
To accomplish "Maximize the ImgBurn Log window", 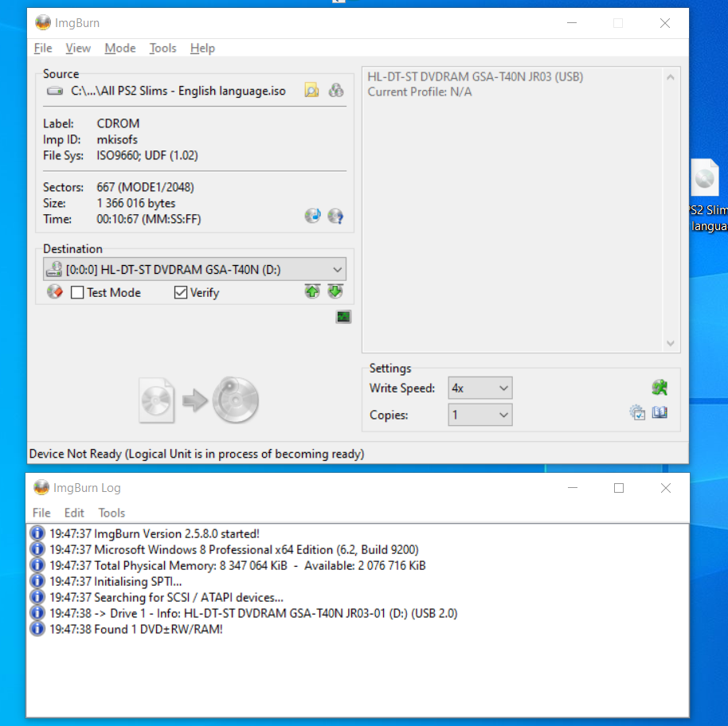I will (x=618, y=488).
